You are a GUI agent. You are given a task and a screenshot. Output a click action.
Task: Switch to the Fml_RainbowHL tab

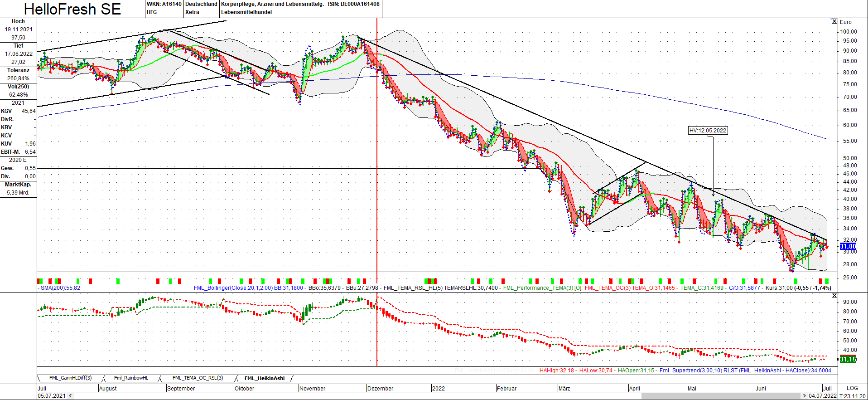(131, 378)
